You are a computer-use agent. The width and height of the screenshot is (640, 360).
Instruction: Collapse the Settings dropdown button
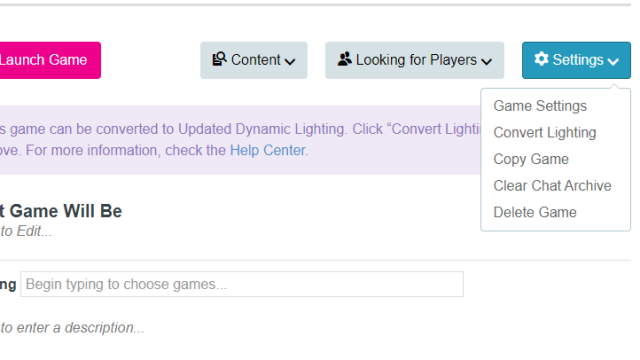tap(576, 60)
